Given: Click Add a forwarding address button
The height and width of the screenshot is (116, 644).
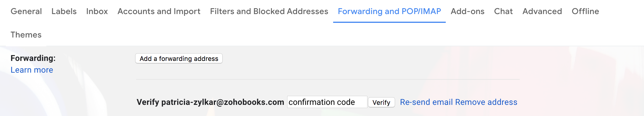Looking at the screenshot, I should point(179,58).
